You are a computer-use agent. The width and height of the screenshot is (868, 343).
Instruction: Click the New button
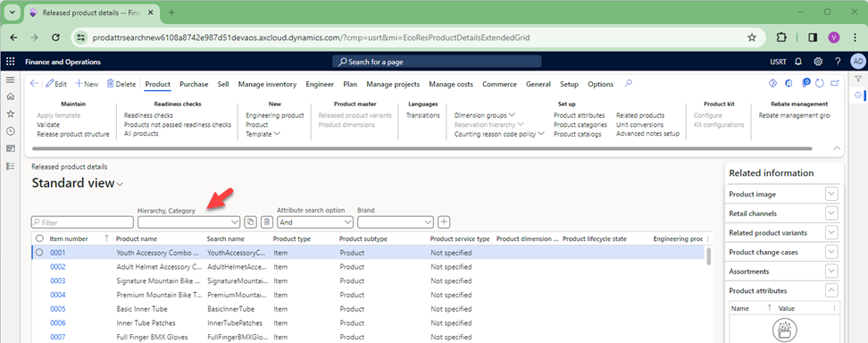(87, 84)
